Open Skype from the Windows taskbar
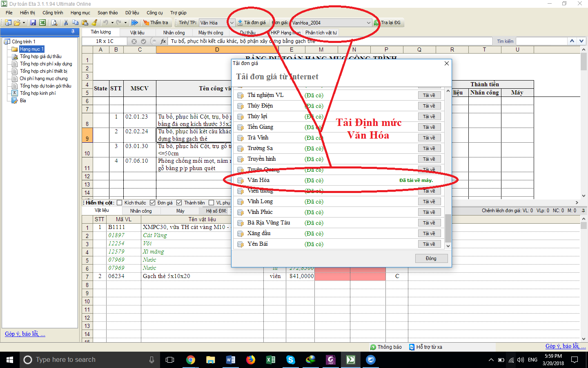The height and width of the screenshot is (368, 588). (290, 360)
